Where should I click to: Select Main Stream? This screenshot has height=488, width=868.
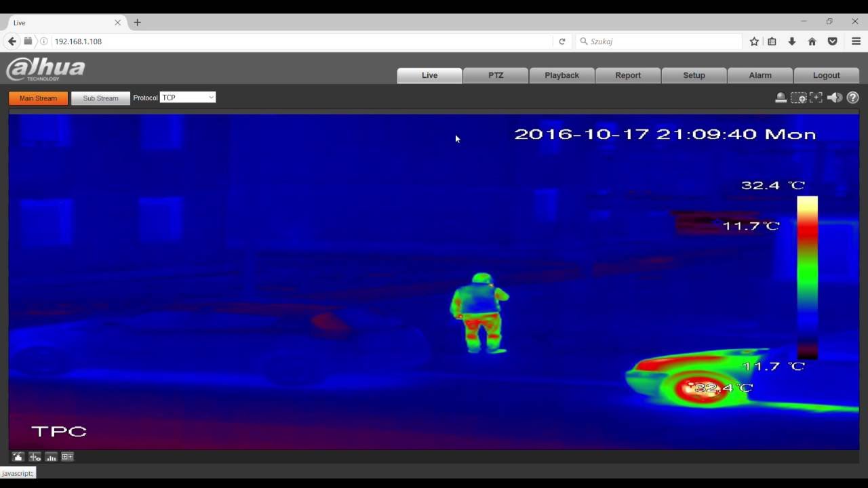tap(39, 98)
